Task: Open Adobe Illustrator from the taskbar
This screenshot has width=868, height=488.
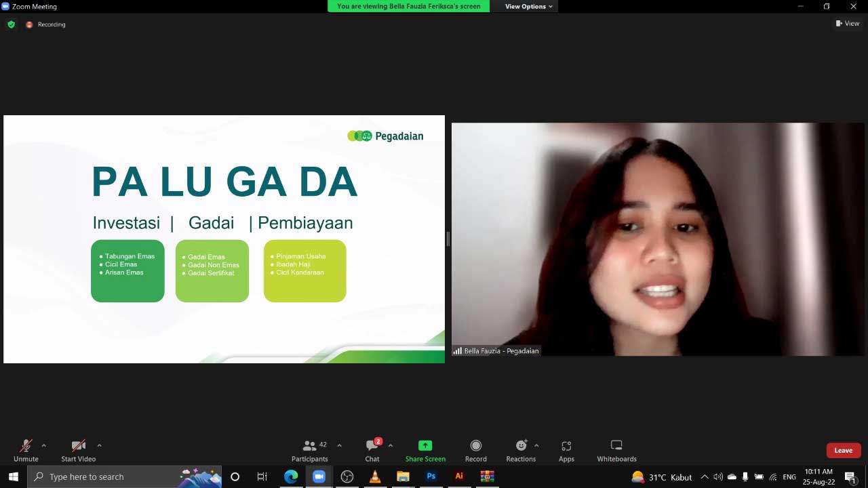Action: coord(459,476)
